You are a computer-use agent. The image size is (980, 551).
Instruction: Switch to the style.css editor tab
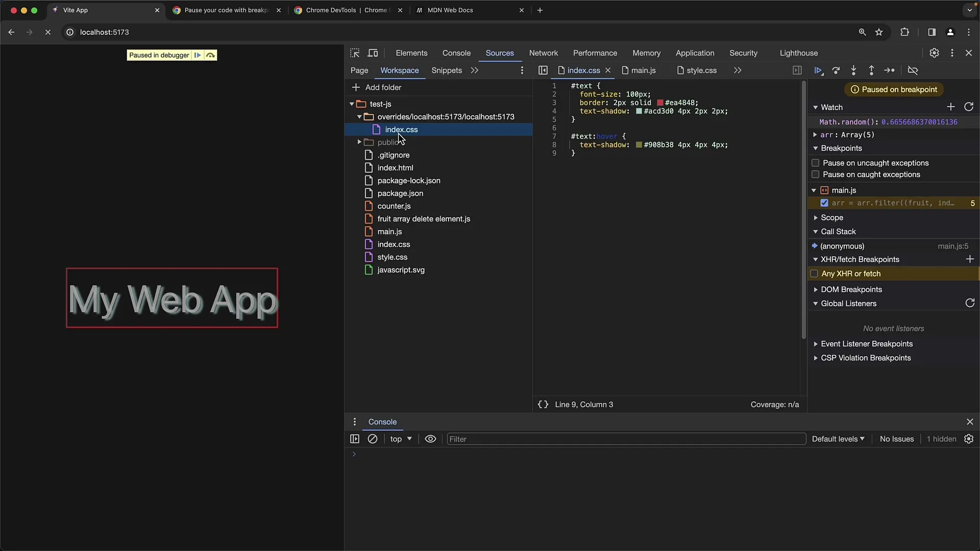697,70
